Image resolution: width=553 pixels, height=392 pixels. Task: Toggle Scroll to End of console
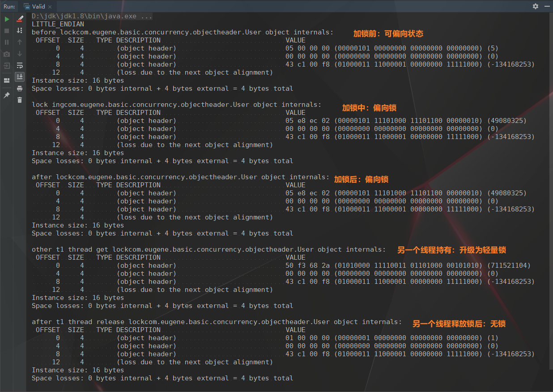[x=20, y=77]
